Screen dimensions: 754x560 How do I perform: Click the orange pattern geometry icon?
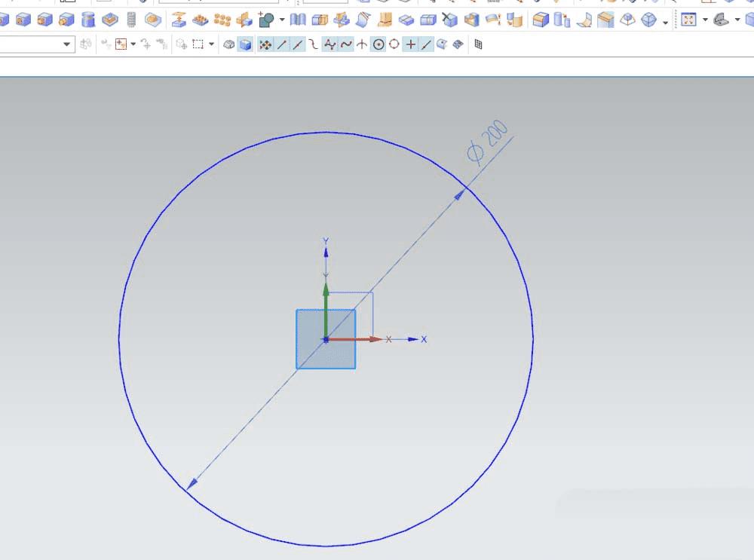tap(222, 20)
